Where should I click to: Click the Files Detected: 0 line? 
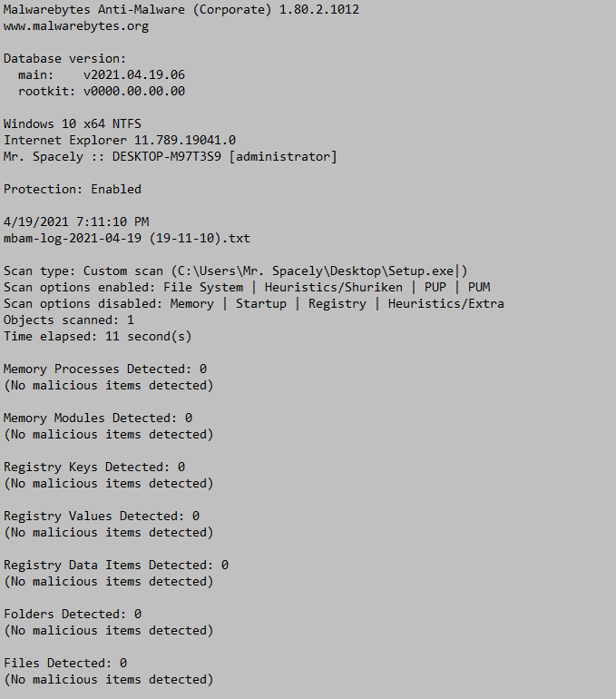[x=65, y=663]
